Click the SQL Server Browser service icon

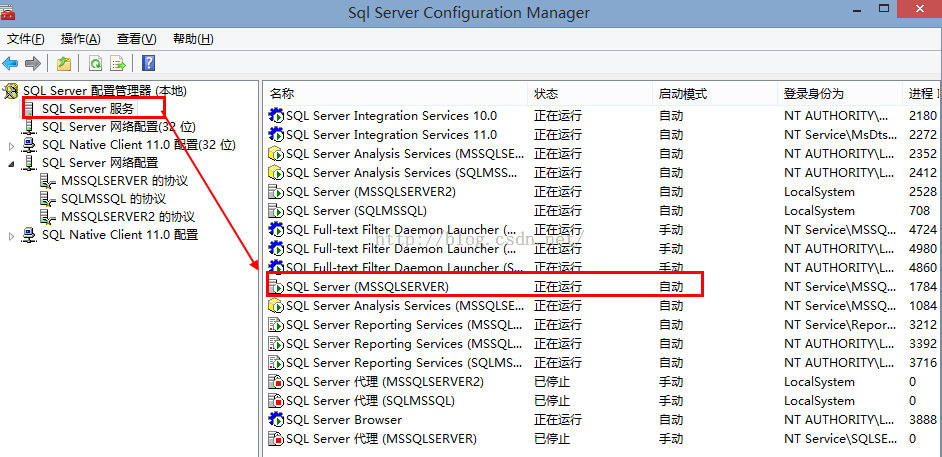pos(276,420)
